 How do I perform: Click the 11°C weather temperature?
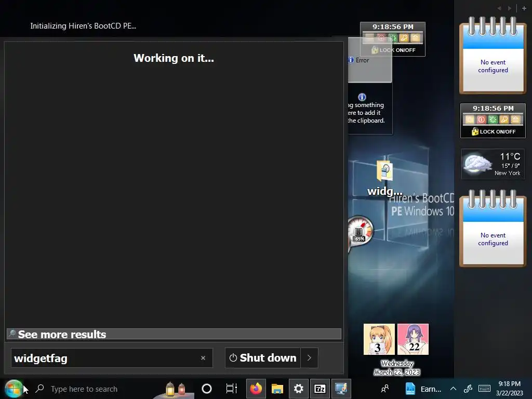point(510,156)
